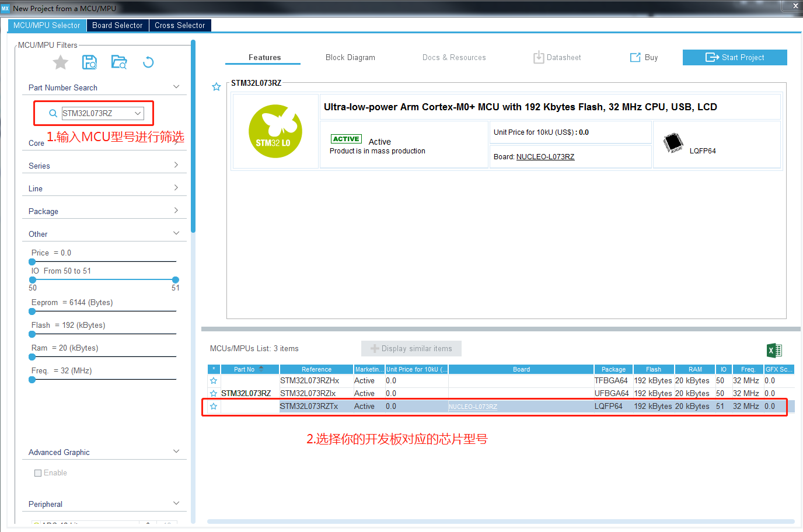
Task: Star the STM32L073RZ details panel as favorite
Action: click(x=217, y=87)
